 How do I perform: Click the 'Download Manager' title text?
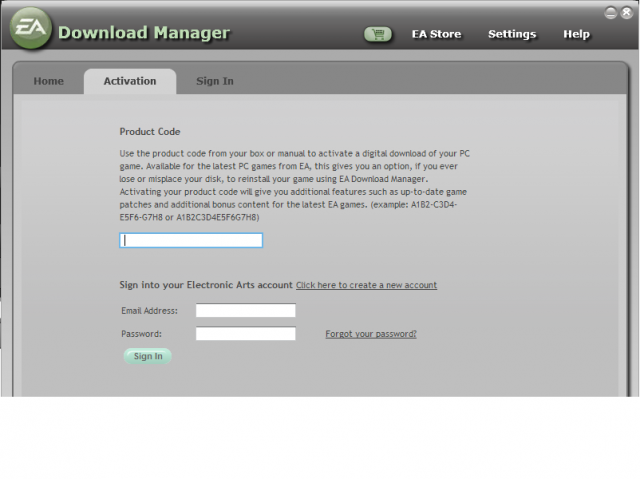tap(144, 33)
